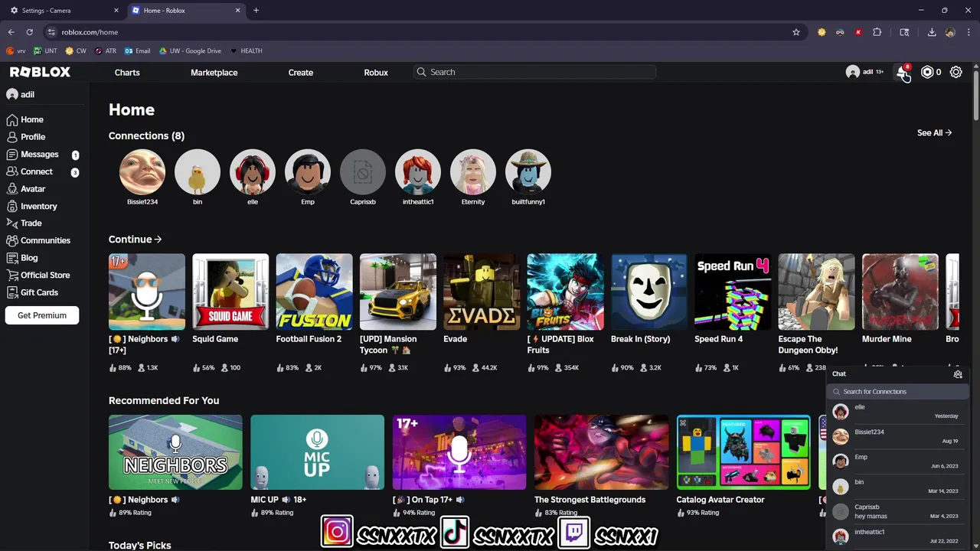Open Chrome's three-dot menu
The width and height of the screenshot is (980, 551).
pos(968,32)
